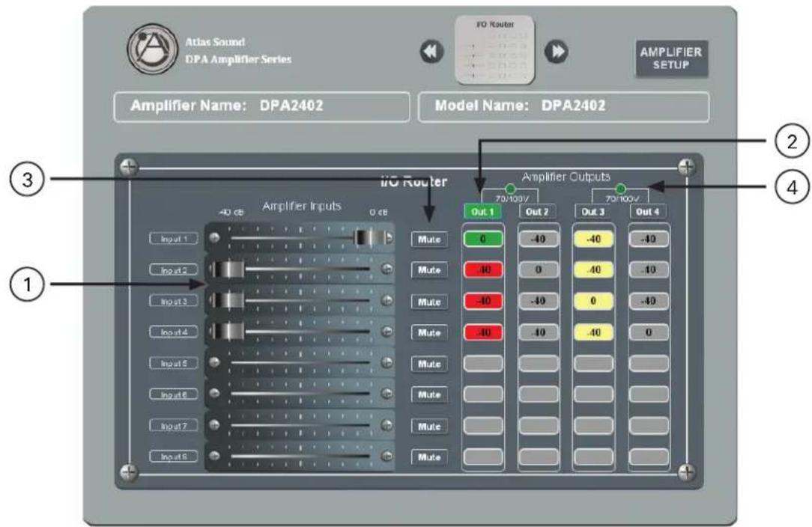Click max knob at right of Input 4 slider
The width and height of the screenshot is (812, 527).
(387, 332)
